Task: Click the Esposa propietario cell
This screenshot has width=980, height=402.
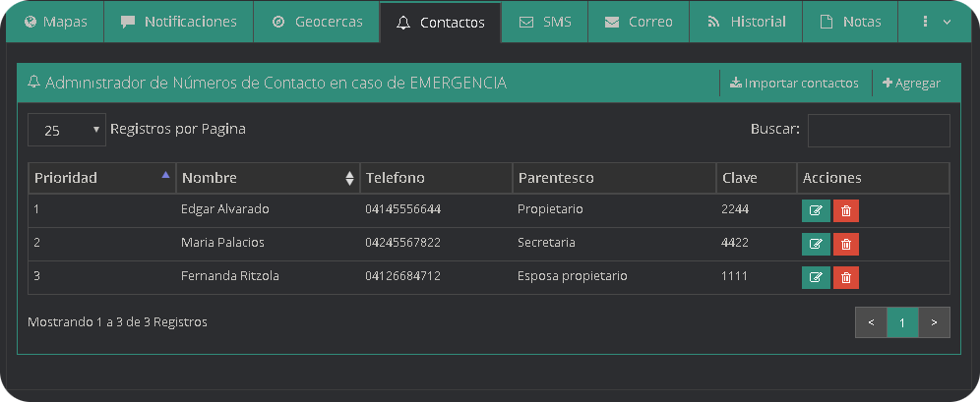Action: 573,275
